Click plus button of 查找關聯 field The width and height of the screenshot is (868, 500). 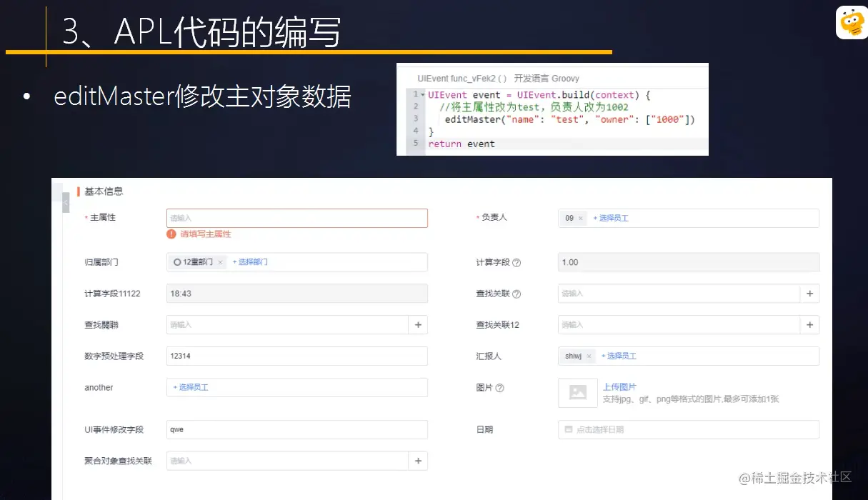click(x=418, y=325)
